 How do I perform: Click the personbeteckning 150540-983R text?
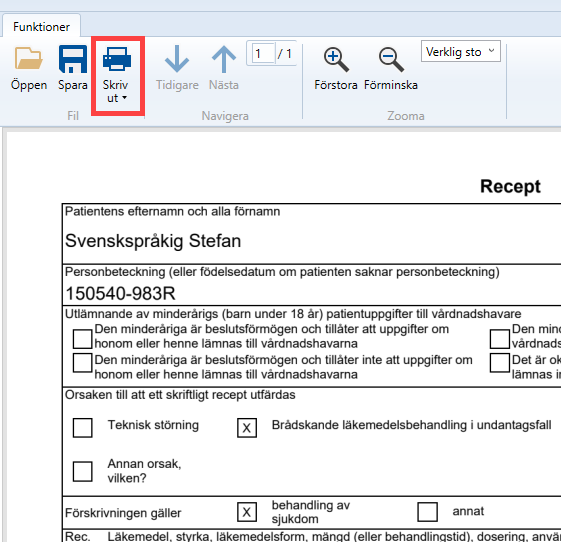[x=120, y=293]
